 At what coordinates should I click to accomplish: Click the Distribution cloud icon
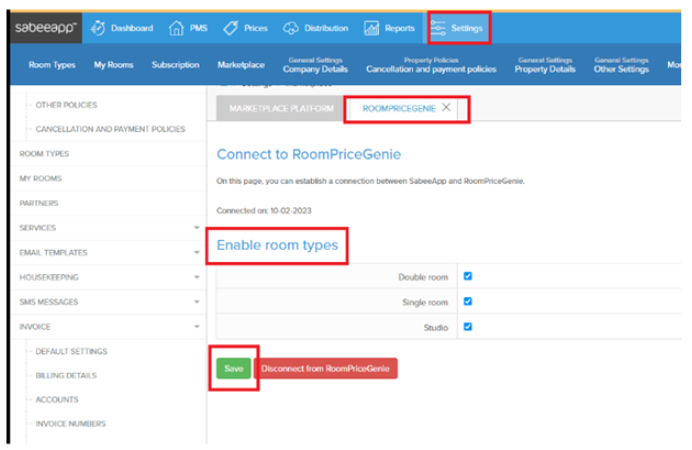point(291,29)
